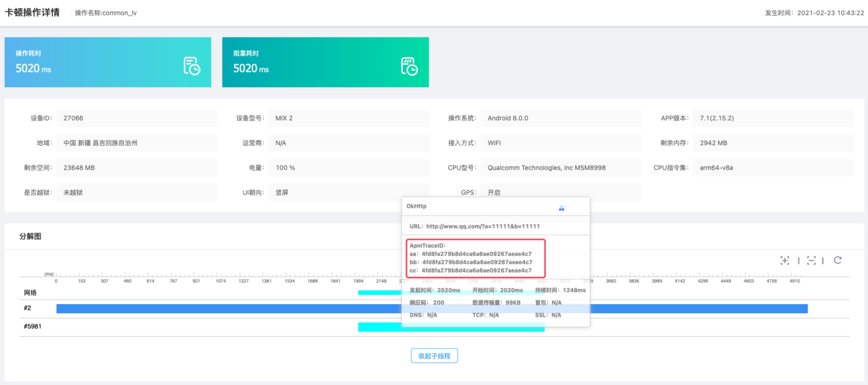Screen dimensions: 868x385
Task: Click the small blue icon in OkHttp popup header
Action: point(561,208)
